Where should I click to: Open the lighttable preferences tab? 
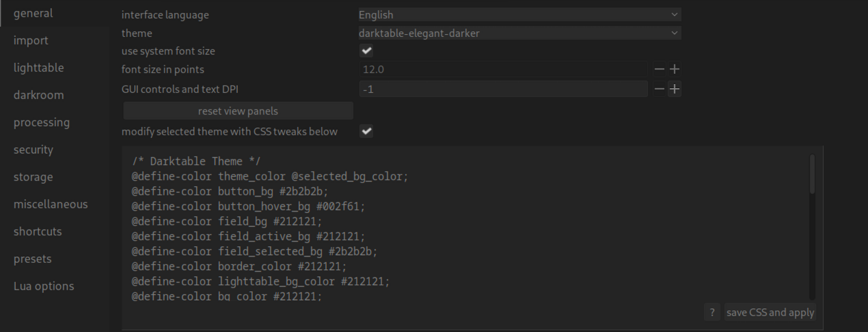click(x=38, y=68)
